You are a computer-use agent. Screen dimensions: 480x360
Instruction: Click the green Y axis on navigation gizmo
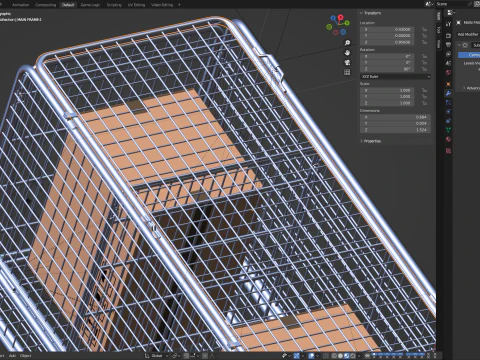click(x=347, y=23)
